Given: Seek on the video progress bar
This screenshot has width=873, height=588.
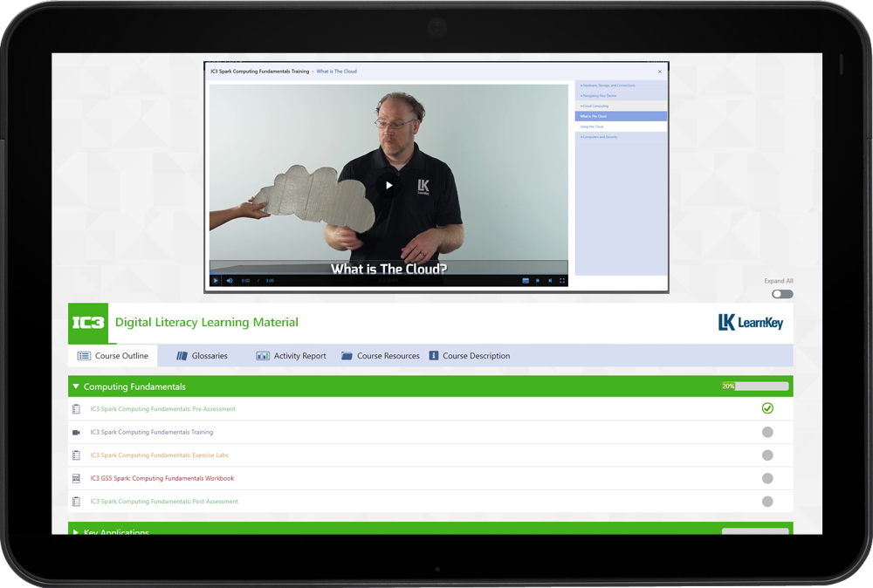Looking at the screenshot, I should [388, 274].
